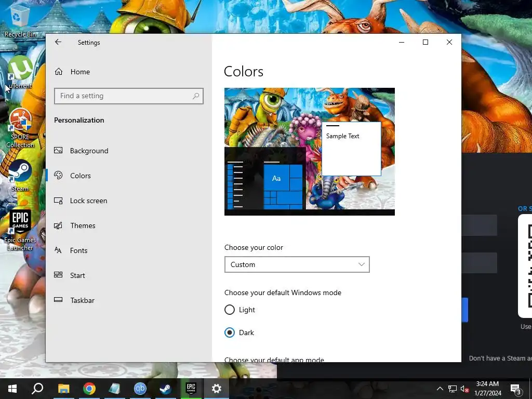Screen dimensions: 532x399
Task: Select Epic Games Launcher desktop shortcut
Action: [20, 230]
